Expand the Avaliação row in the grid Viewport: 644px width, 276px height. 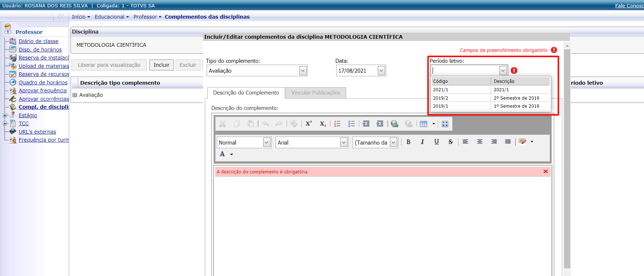click(75, 95)
